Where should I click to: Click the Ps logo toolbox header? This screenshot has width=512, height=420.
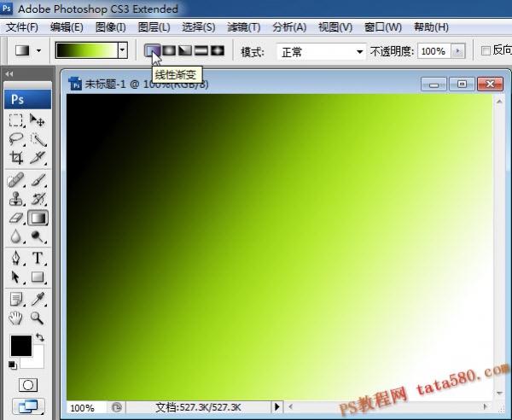tap(28, 99)
